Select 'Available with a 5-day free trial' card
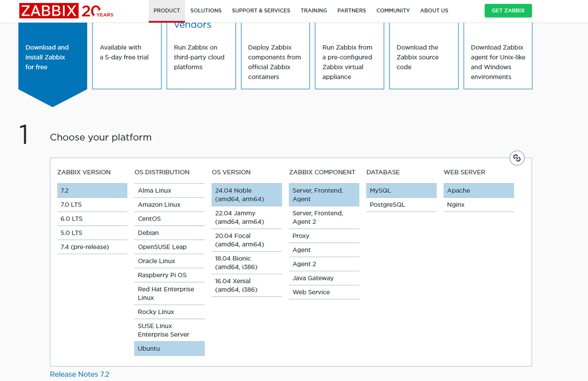588x381 pixels. point(127,56)
